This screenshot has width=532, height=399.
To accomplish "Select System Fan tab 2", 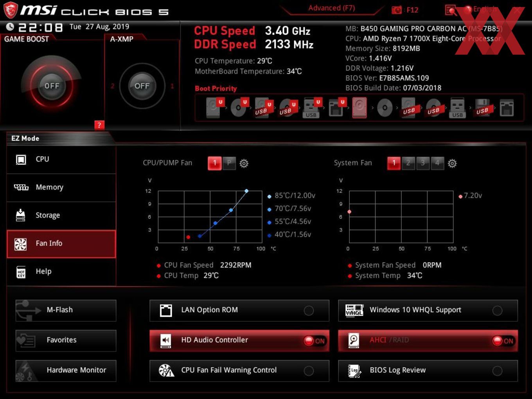I will pyautogui.click(x=408, y=163).
